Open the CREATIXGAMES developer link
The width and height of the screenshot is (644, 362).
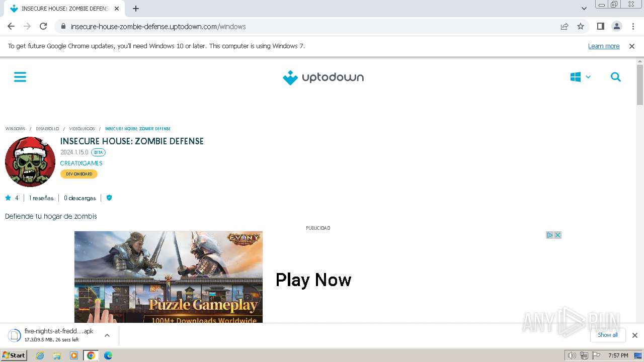81,163
